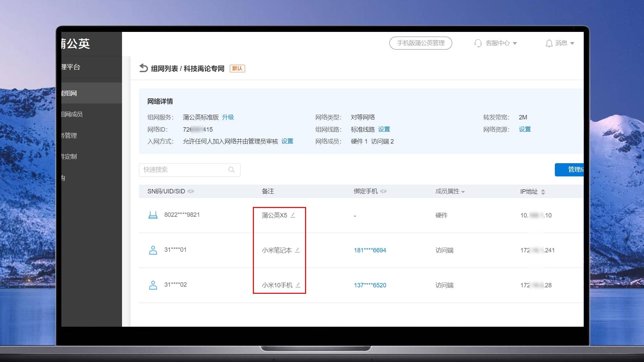Toggle visibility eye next to 绑定手机
The width and height of the screenshot is (644, 362).
pos(383,191)
